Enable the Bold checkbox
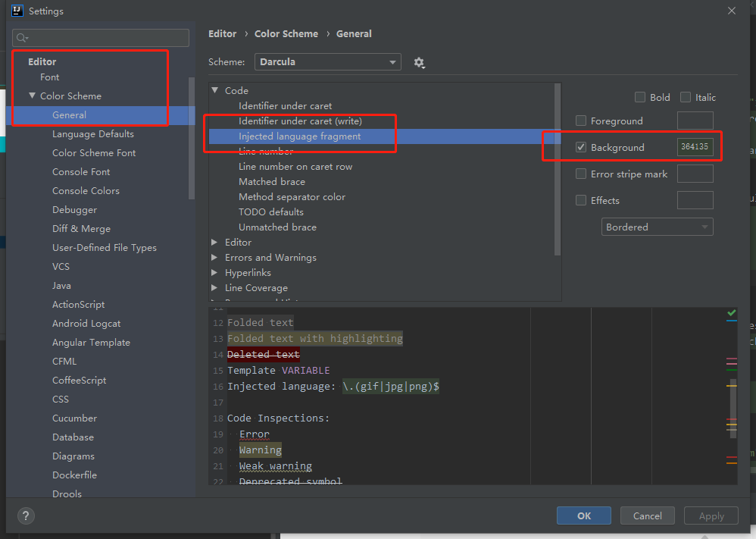This screenshot has width=756, height=539. (640, 97)
